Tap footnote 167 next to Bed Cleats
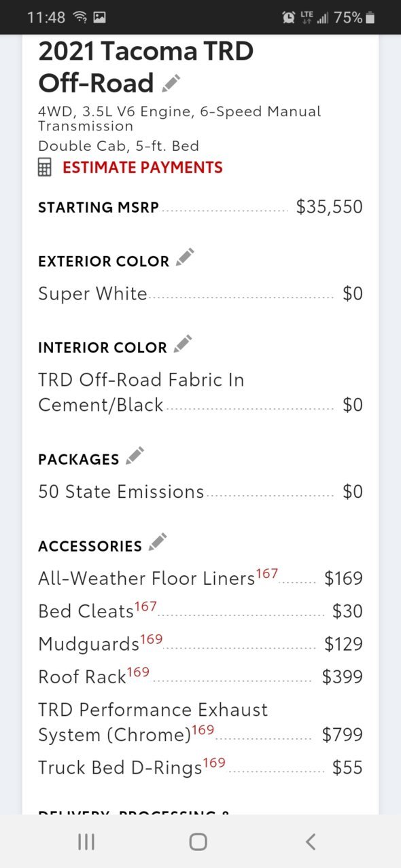The width and height of the screenshot is (401, 868). (145, 607)
